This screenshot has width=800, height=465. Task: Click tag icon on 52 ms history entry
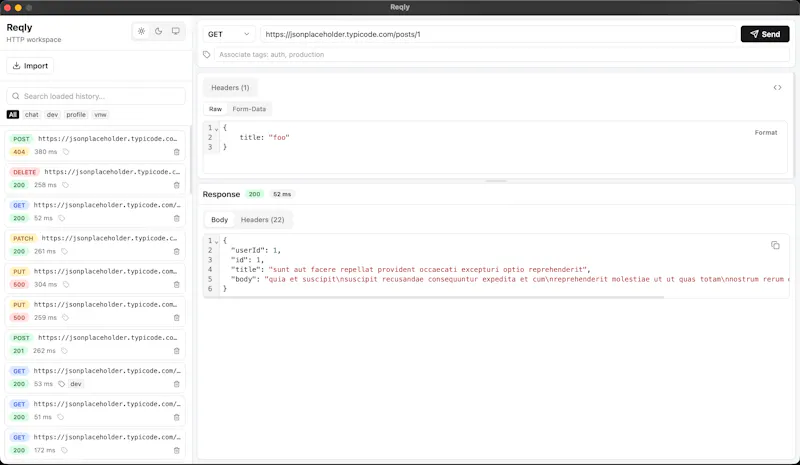click(61, 218)
